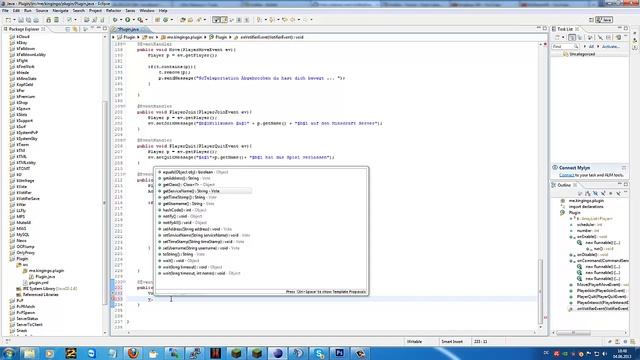Click the New Java Class icon
This screenshot has width=640, height=360.
pos(166,20)
